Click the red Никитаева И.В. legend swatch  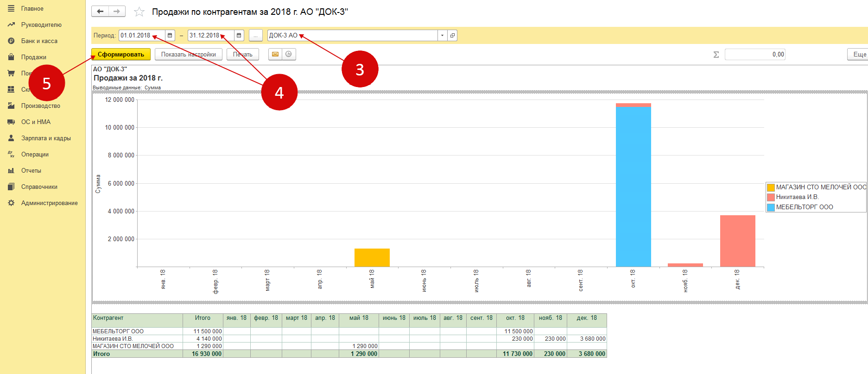(771, 197)
